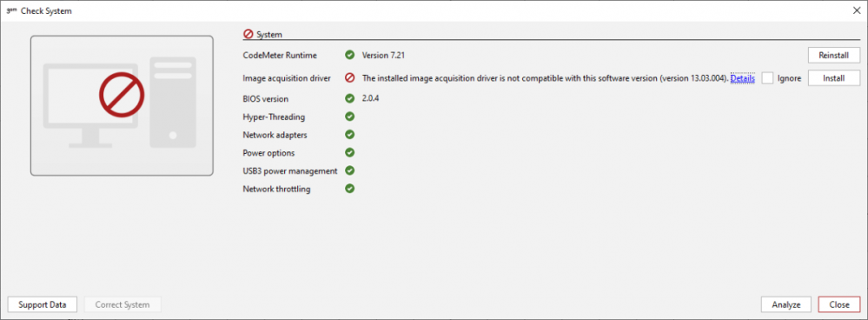Click the Correct System button
Viewport: 868px width, 320px height.
[123, 304]
